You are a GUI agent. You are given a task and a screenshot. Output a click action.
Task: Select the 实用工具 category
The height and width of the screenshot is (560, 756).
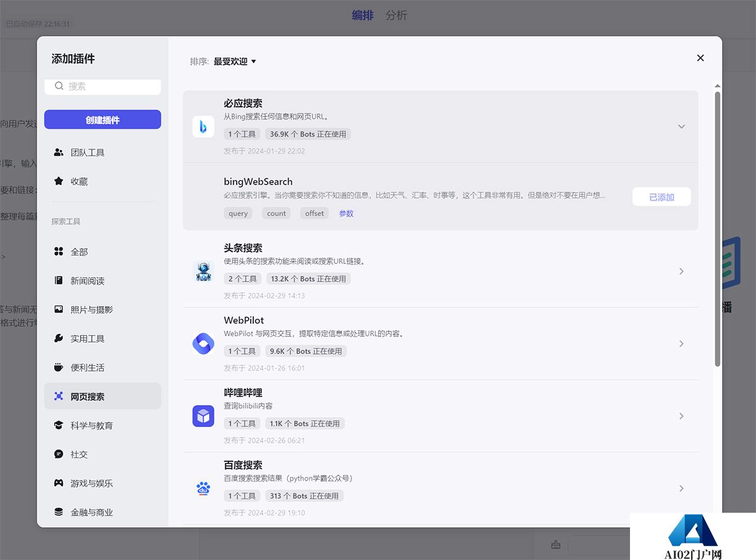pyautogui.click(x=103, y=339)
